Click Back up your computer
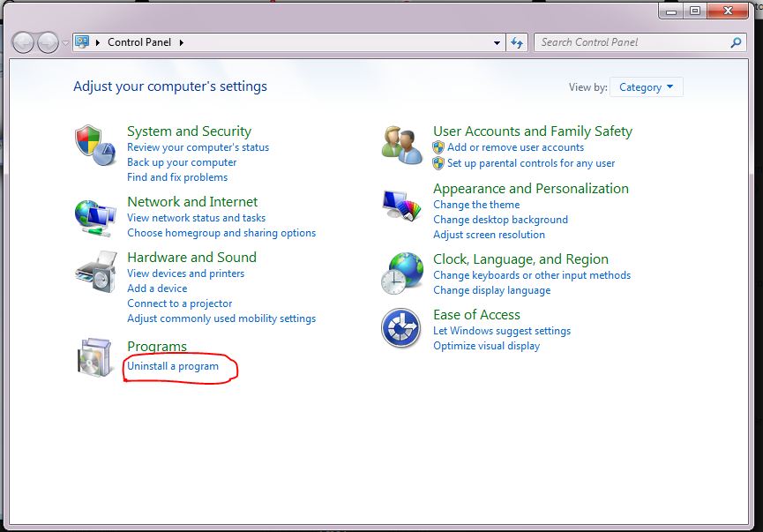This screenshot has width=763, height=532. 182,162
